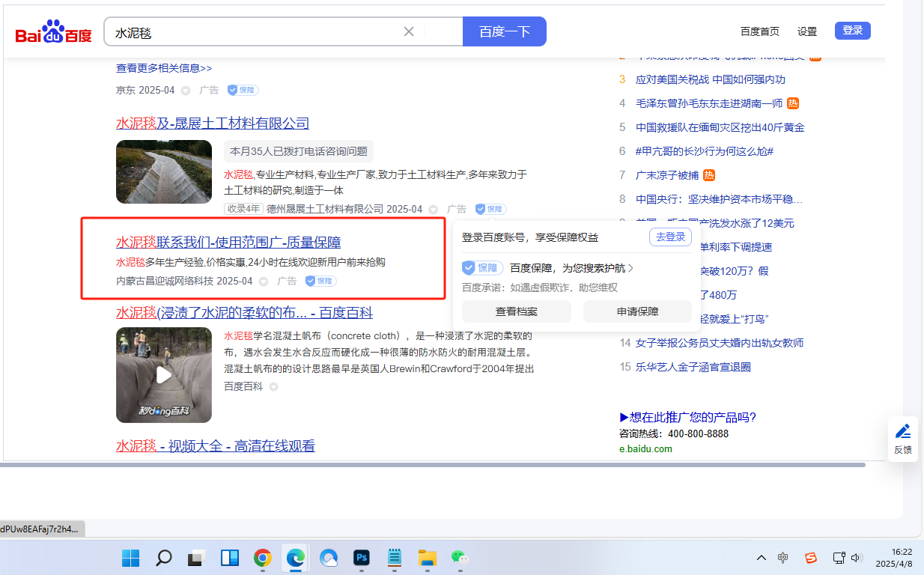The width and height of the screenshot is (924, 575).
Task: Open WeChat from the taskbar
Action: point(459,558)
